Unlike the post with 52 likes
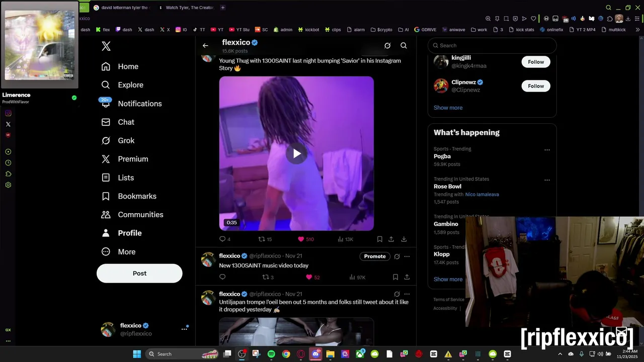Image resolution: width=644 pixels, height=362 pixels. [313, 277]
